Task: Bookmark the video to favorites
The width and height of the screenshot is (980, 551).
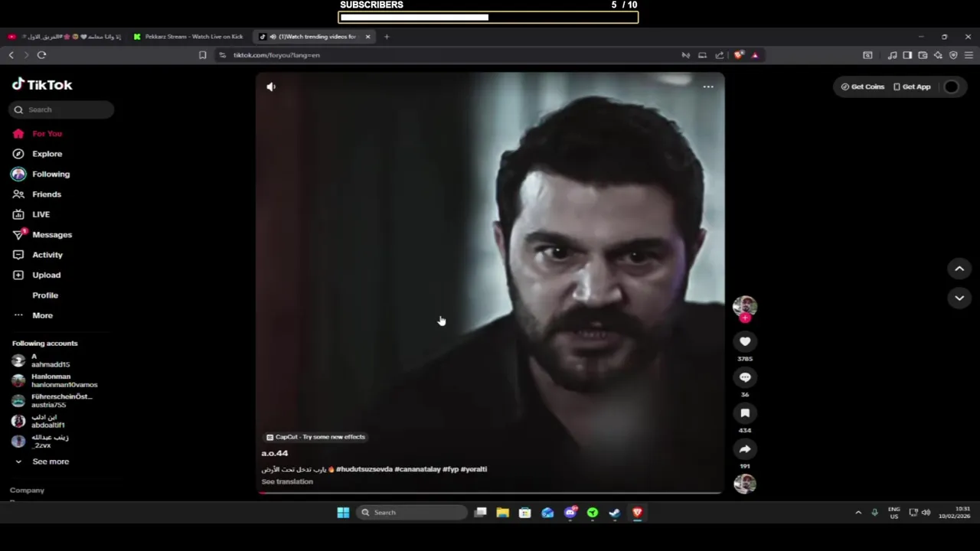Action: pos(745,413)
